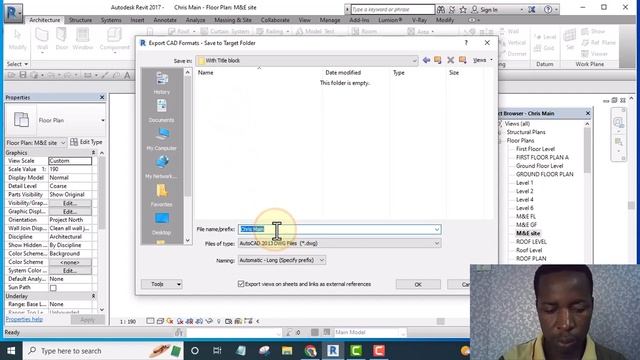Switch to the Structure ribbon tab
Image resolution: width=640 pixels, height=360 pixels.
80,20
